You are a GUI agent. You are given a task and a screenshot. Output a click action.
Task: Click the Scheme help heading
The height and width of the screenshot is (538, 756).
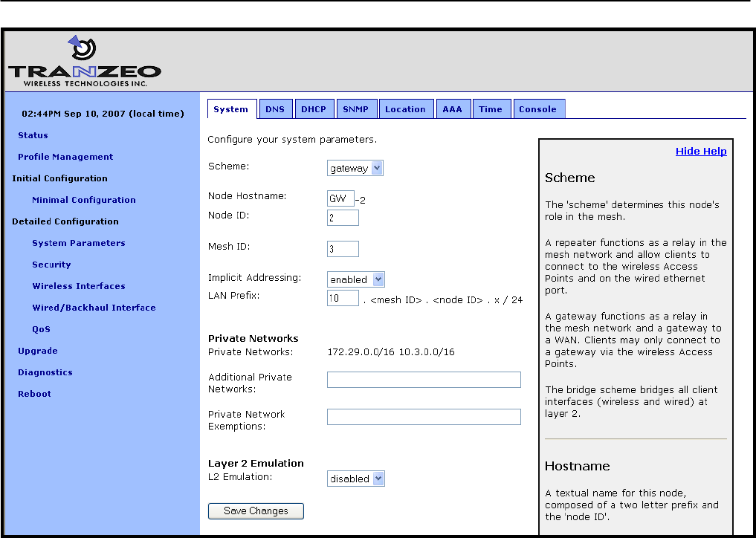click(570, 178)
